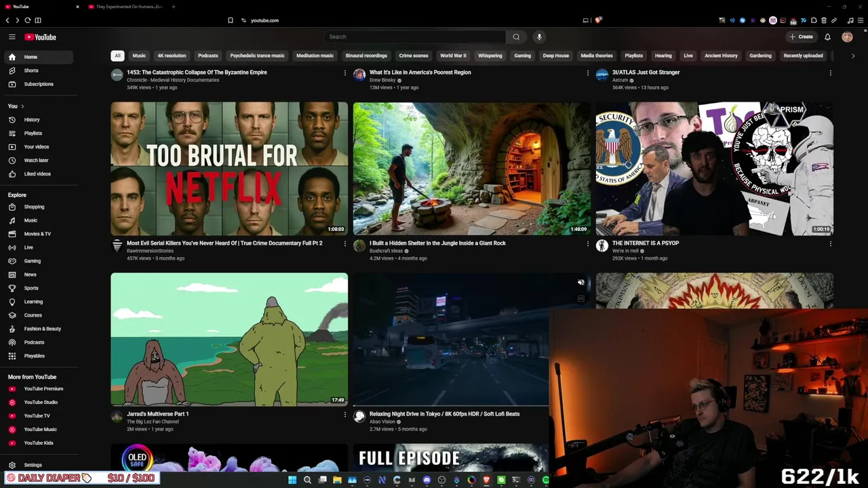
Task: Open options for Most Evil Serial Killers video
Action: [x=344, y=243]
